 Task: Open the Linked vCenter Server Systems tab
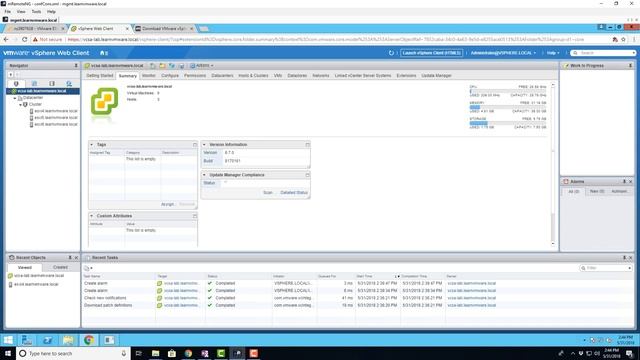point(363,76)
